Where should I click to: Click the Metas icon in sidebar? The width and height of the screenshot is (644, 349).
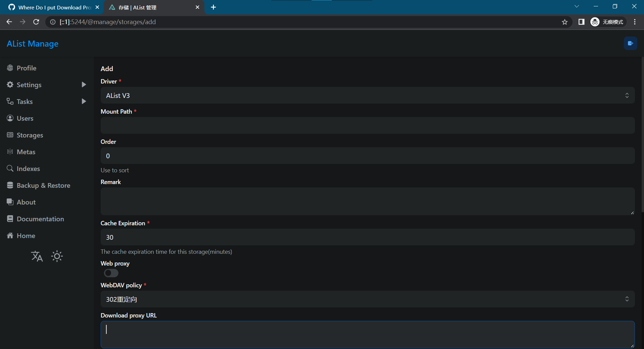(x=10, y=152)
